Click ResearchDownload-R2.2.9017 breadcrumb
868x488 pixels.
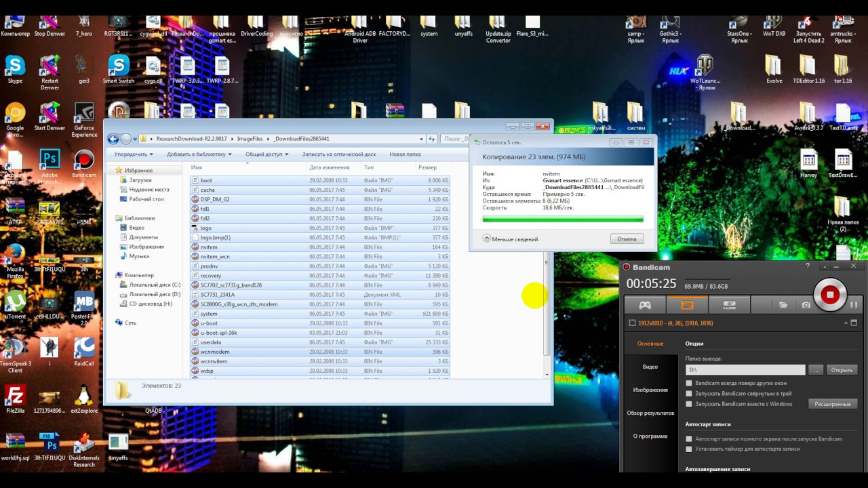pos(191,139)
